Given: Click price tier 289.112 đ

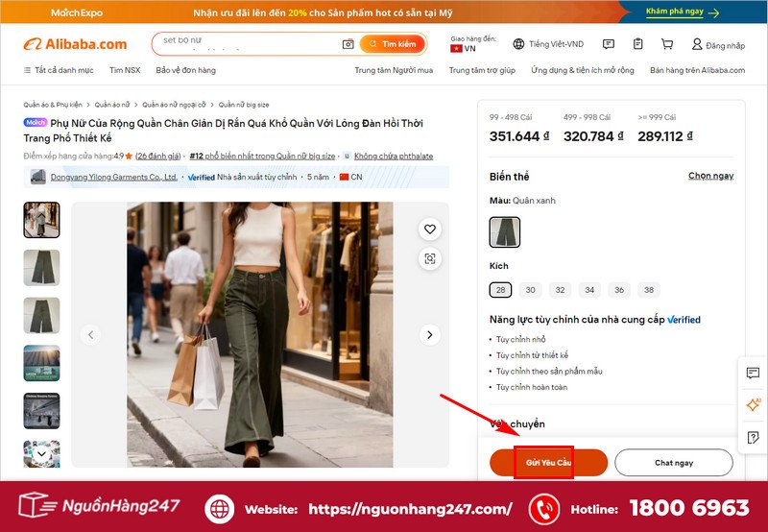Looking at the screenshot, I should point(665,136).
